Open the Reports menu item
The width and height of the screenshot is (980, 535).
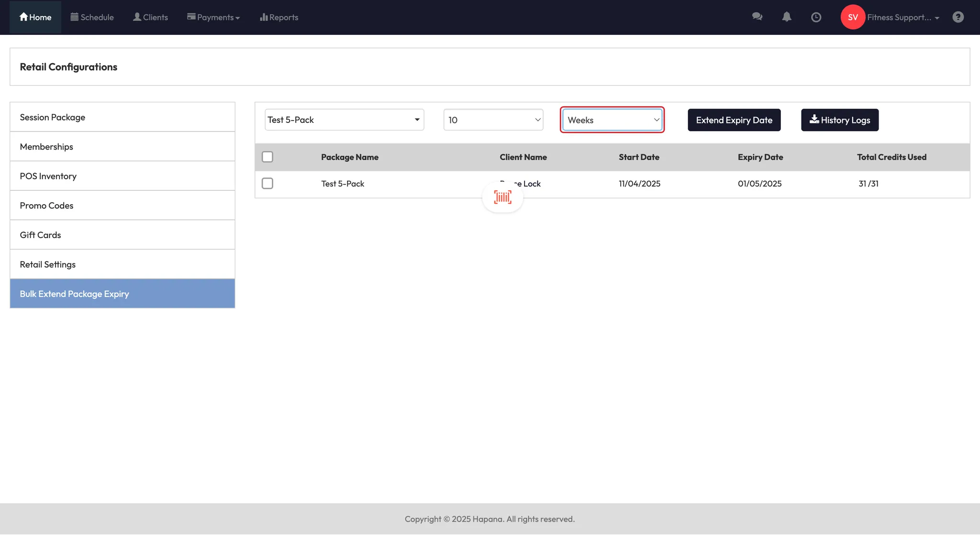coord(279,17)
